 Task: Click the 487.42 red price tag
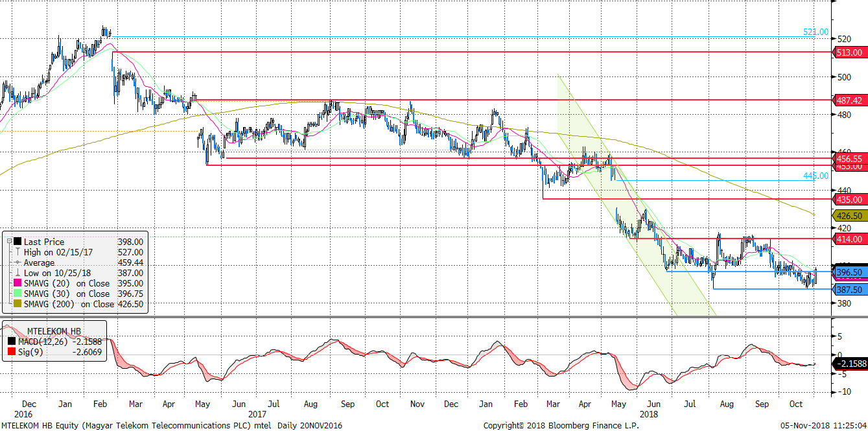[x=849, y=100]
